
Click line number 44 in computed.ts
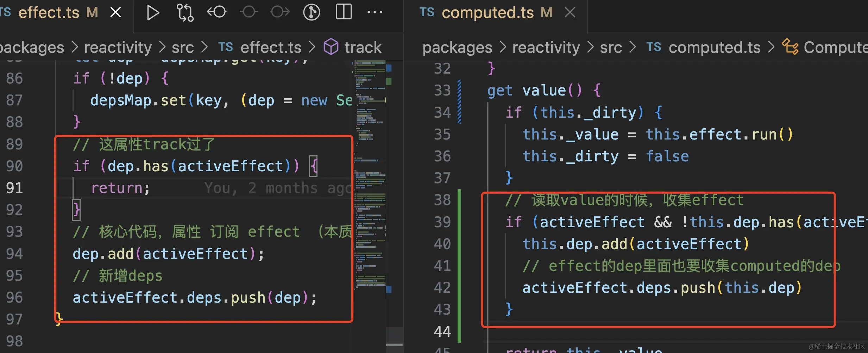(x=442, y=331)
